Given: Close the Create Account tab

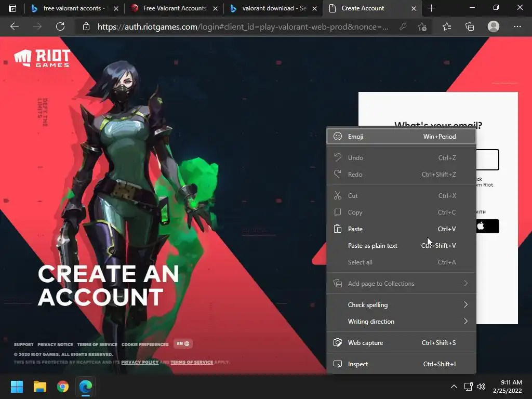Looking at the screenshot, I should click(414, 8).
